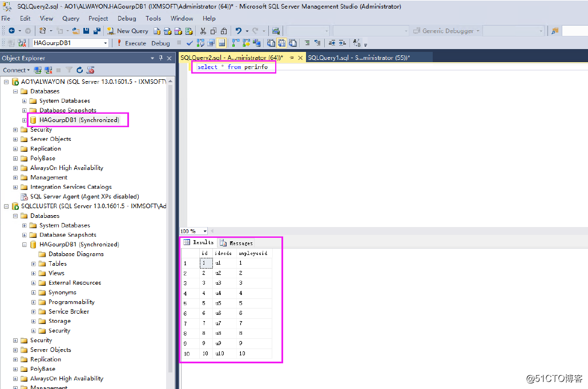
Task: Click the Cut scissors icon
Action: click(203, 31)
